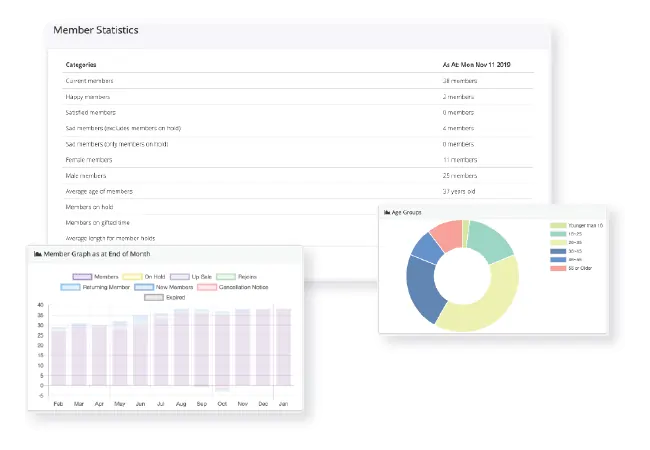This screenshot has width=650, height=450.
Task: Hide Returning Member legend series
Action: point(70,287)
